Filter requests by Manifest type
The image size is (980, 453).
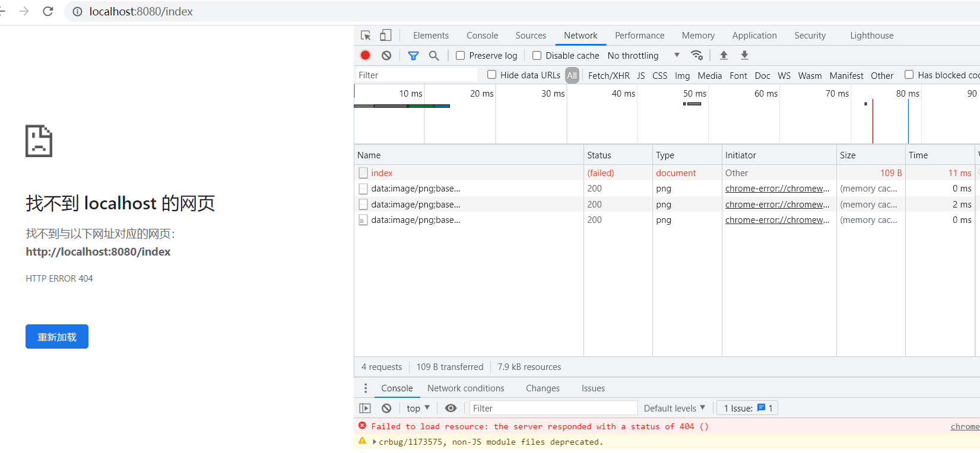point(846,75)
